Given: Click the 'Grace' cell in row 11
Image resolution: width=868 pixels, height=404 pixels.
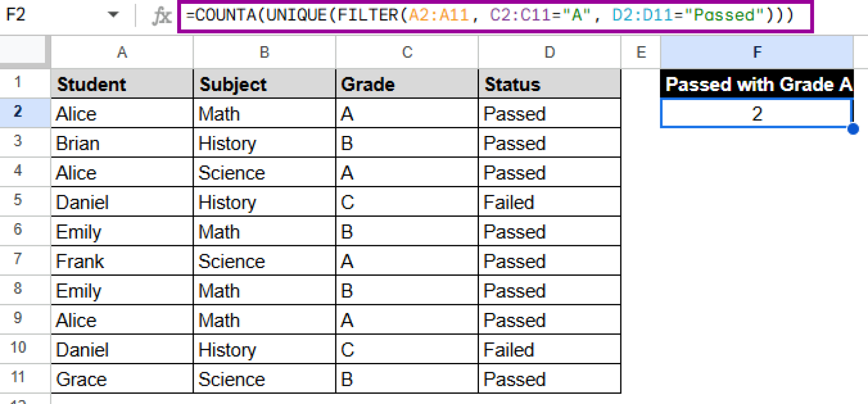Looking at the screenshot, I should click(122, 379).
